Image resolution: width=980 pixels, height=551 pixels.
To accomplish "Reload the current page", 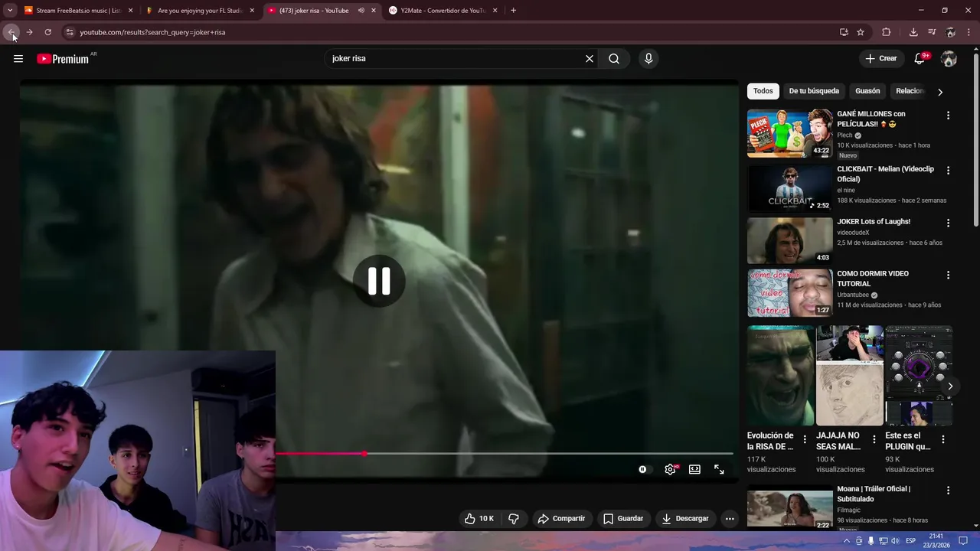I will (x=47, y=32).
